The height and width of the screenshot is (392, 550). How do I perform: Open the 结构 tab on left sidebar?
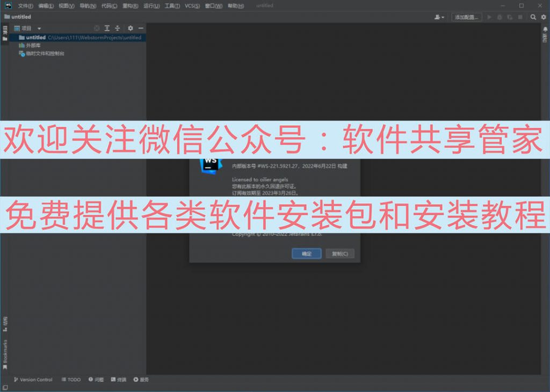[x=5, y=324]
